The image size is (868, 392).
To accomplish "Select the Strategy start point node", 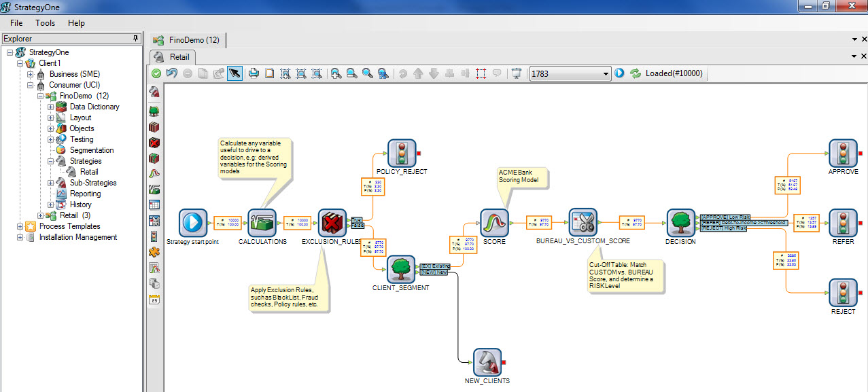I will coord(193,222).
